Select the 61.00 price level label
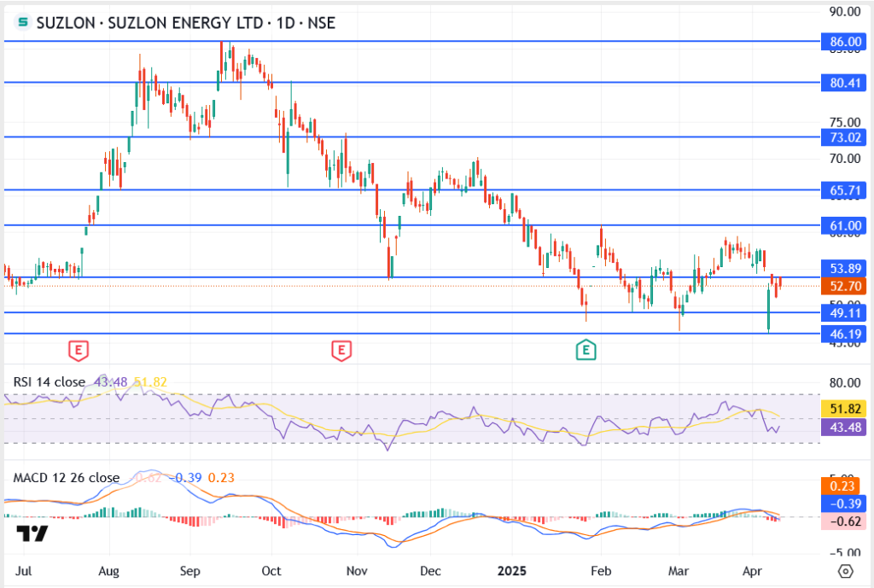This screenshot has width=874, height=588. (x=842, y=226)
